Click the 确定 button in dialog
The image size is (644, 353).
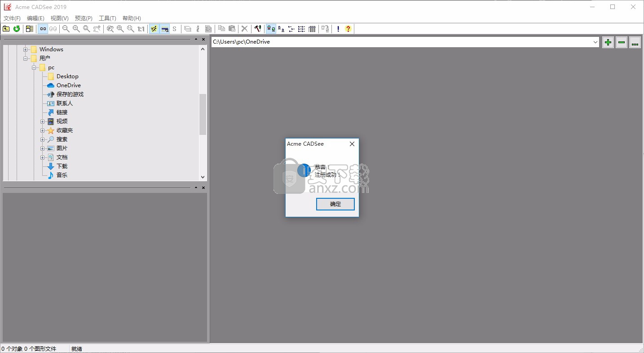335,204
